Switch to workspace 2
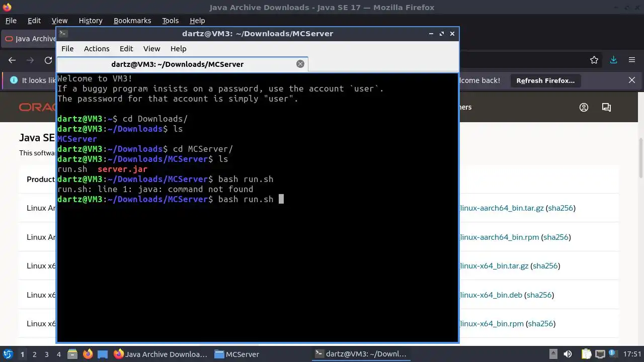 click(34, 354)
